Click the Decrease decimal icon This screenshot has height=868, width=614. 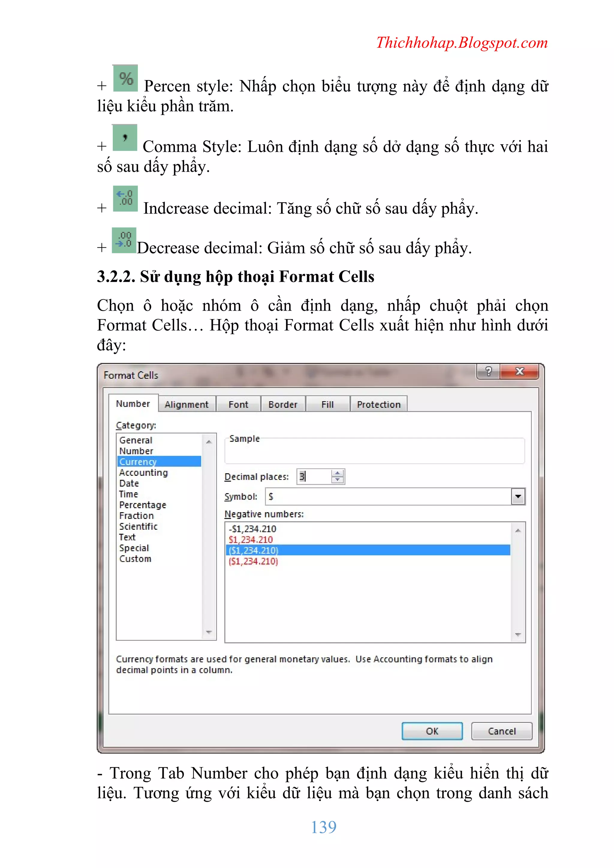(124, 240)
